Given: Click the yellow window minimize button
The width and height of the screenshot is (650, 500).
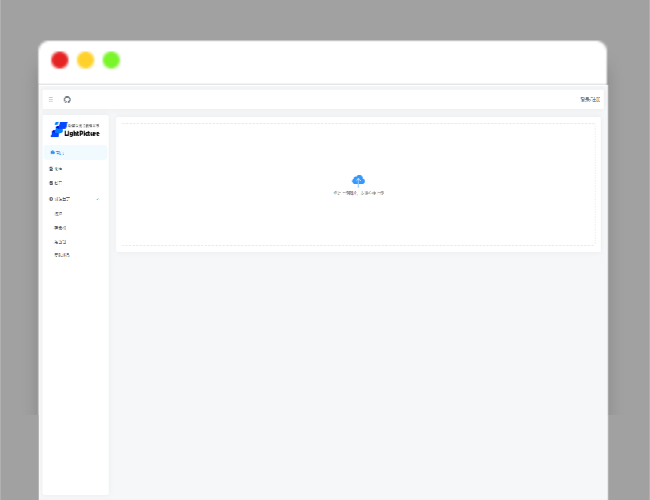Looking at the screenshot, I should click(86, 60).
